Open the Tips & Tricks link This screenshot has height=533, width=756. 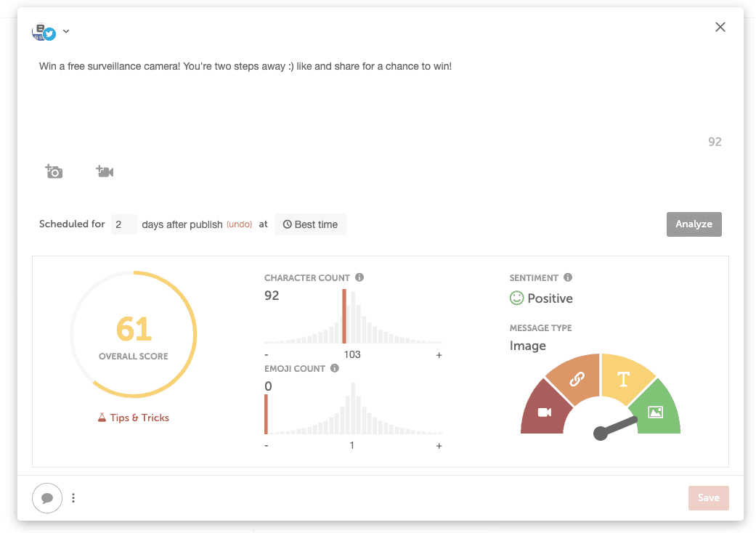134,418
